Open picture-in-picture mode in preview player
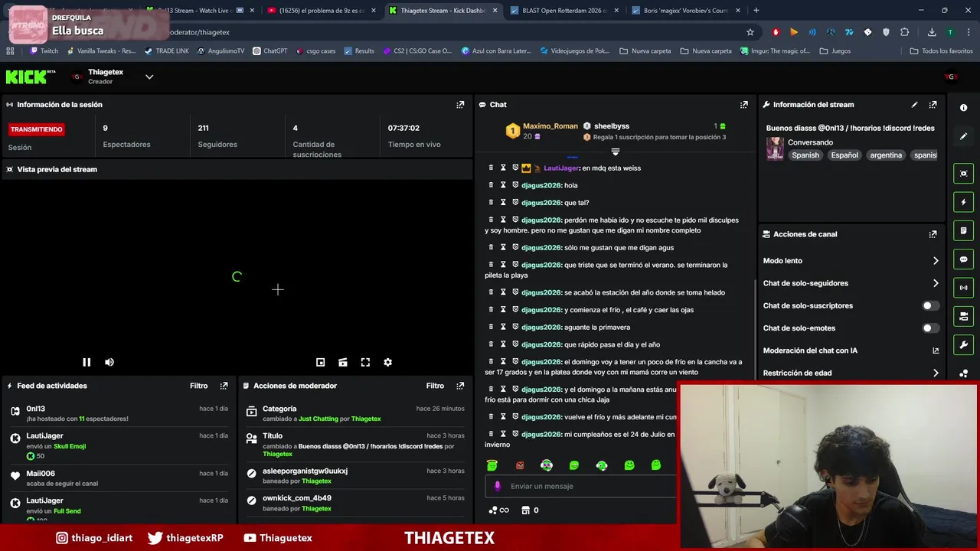The image size is (980, 551). 321,362
